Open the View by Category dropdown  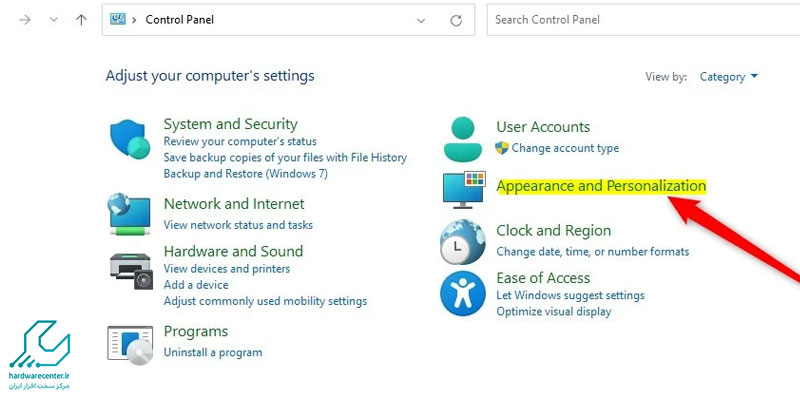point(729,77)
